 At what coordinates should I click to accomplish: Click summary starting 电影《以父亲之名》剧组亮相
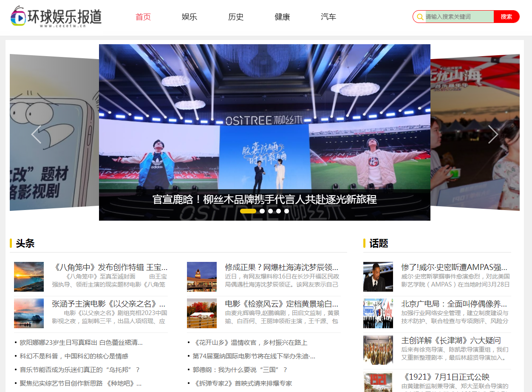[110, 317]
